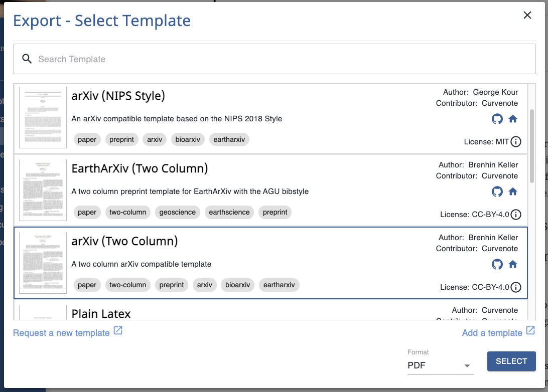Click the MIT license info icon
The height and width of the screenshot is (392, 548).
pos(515,142)
